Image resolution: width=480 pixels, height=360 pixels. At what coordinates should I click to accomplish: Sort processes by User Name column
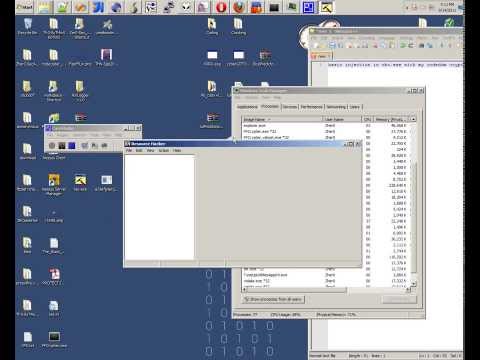tap(342, 119)
